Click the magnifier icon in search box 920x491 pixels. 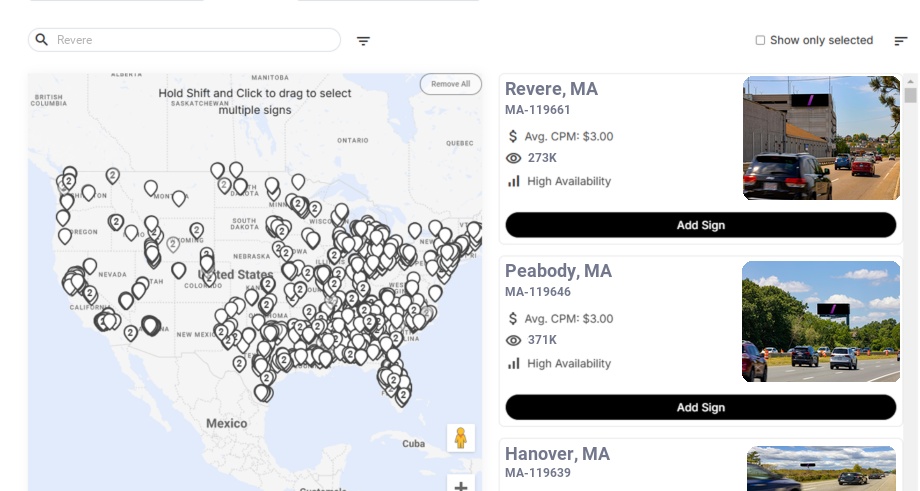coord(42,40)
